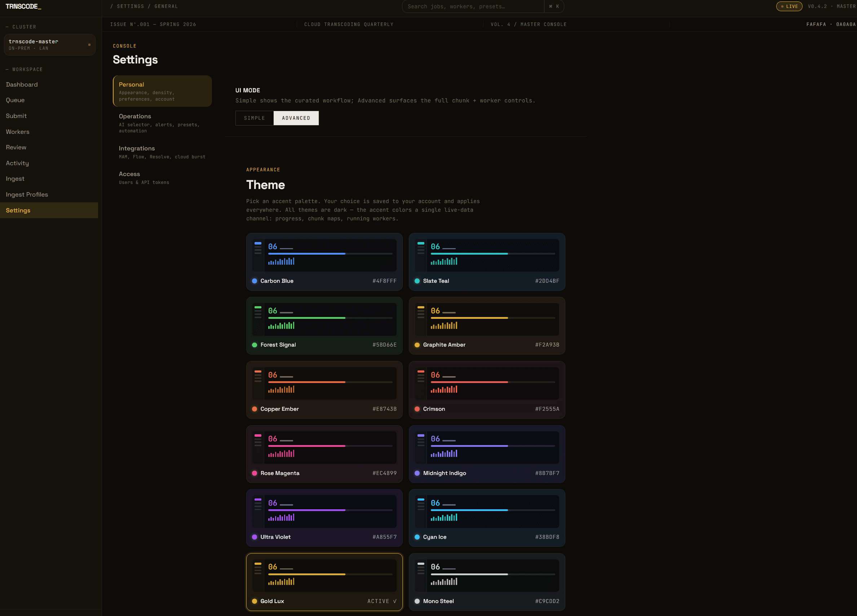The image size is (857, 616).
Task: Click the #2DD4BF hex value
Action: [x=547, y=281]
